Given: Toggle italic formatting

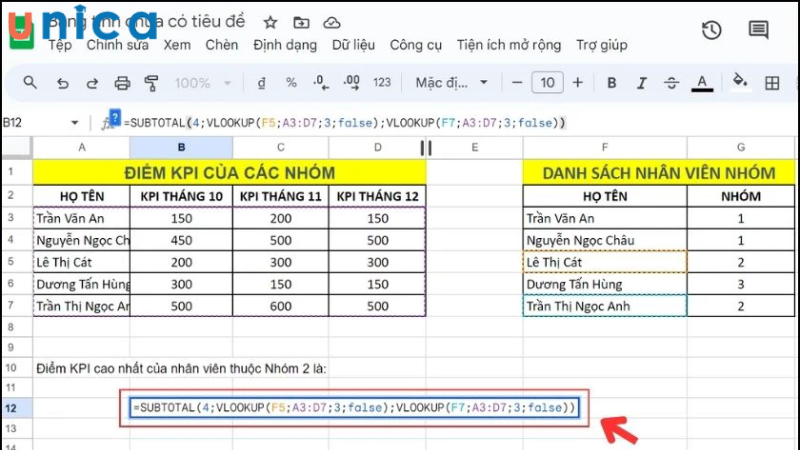Looking at the screenshot, I should [641, 83].
